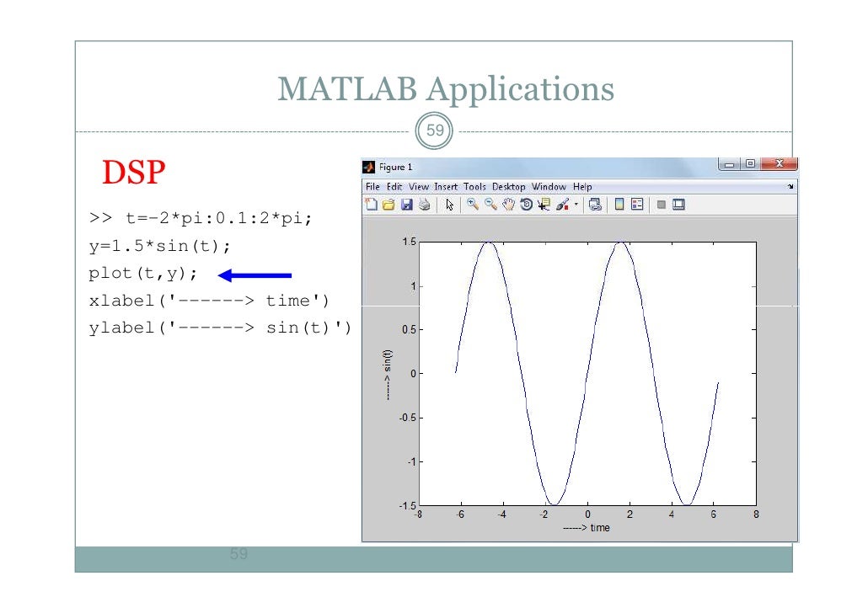Click the y-axis label '-----> sin(t)'
This screenshot has height=613, width=868.
387,375
